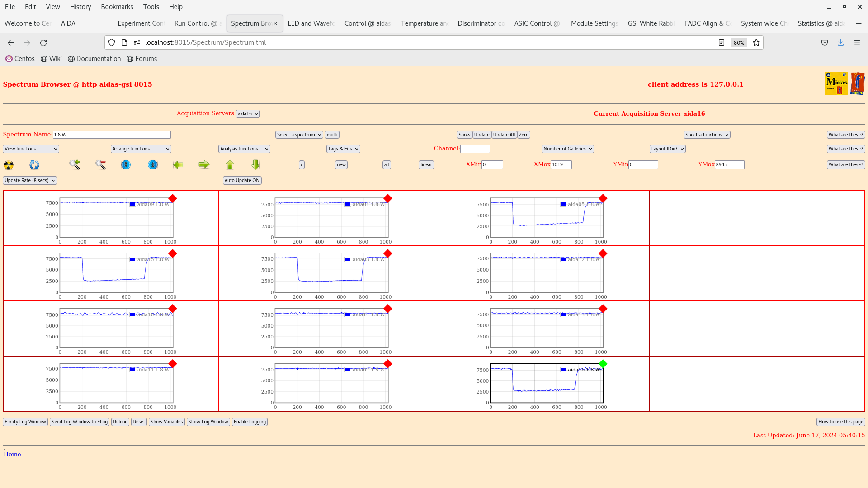This screenshot has height=488, width=868.
Task: Expand the Acquisition Servers dropdown
Action: 248,113
